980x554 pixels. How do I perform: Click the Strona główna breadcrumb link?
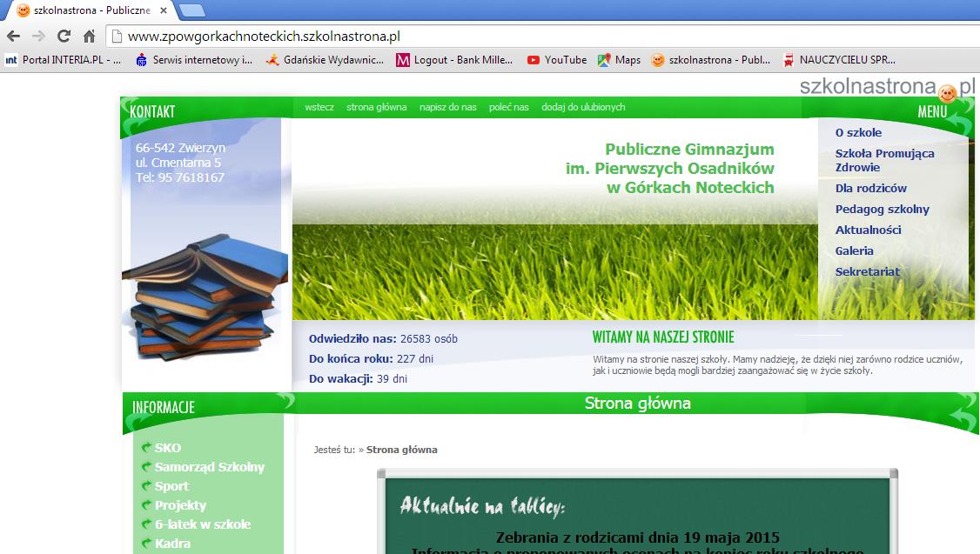(402, 450)
